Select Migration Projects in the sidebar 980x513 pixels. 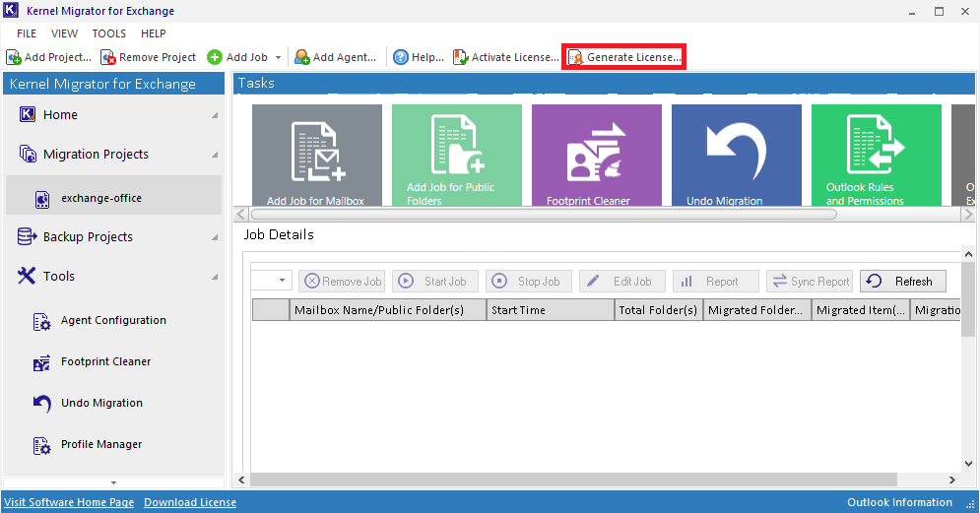(96, 155)
